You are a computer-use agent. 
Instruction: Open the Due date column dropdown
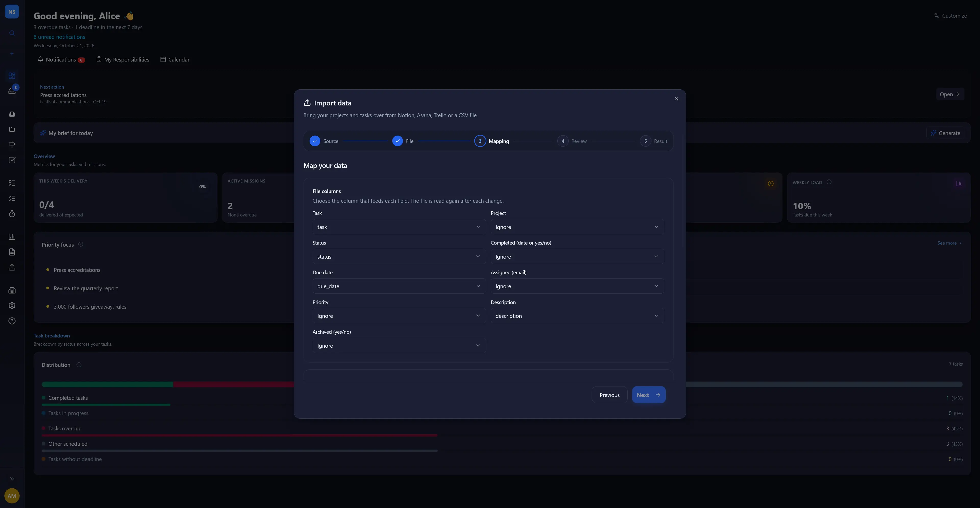(x=399, y=286)
